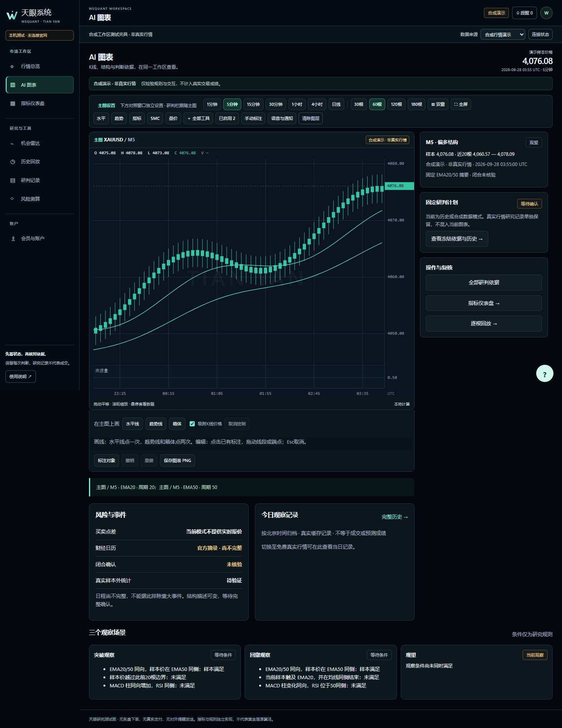Expand the + 全部工具 list
The image size is (562, 728).
pyautogui.click(x=199, y=118)
